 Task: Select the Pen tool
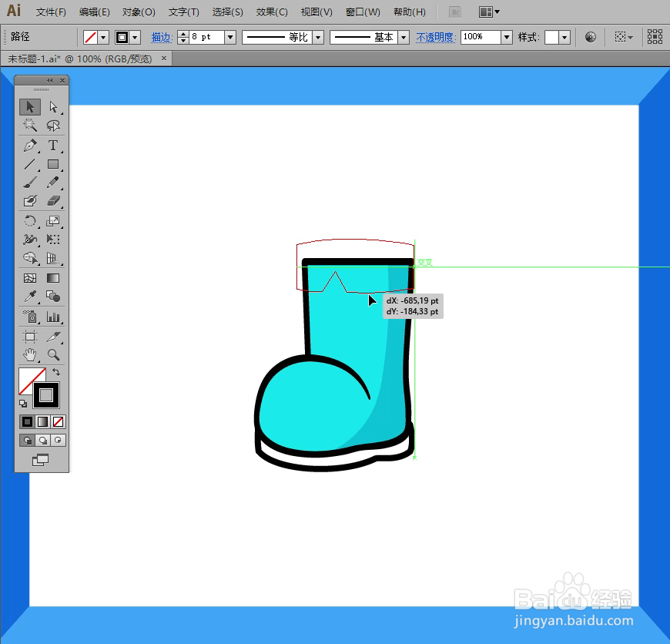pyautogui.click(x=30, y=146)
